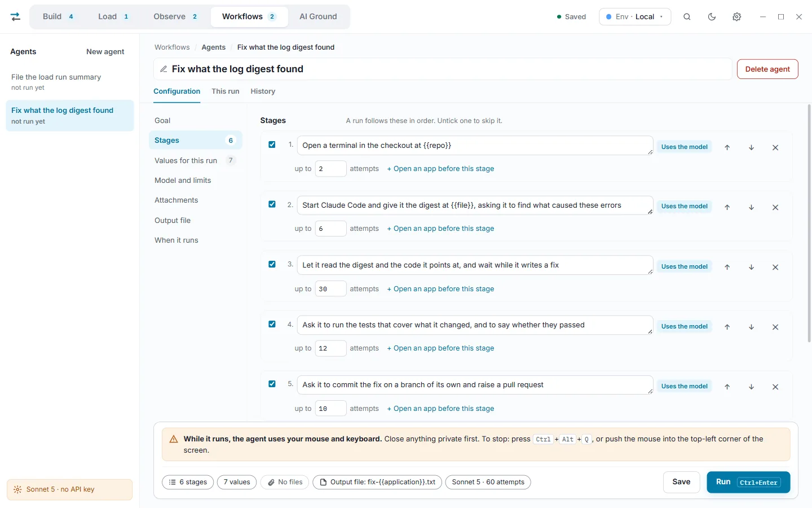Image resolution: width=812 pixels, height=508 pixels.
Task: Click the 'Sonnet 5 · no API key' warning
Action: 69,490
